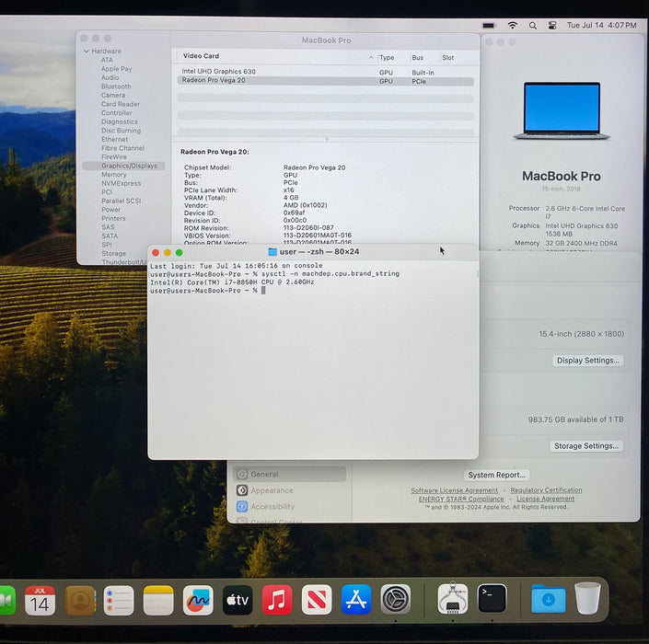The height and width of the screenshot is (644, 649).
Task: Open Regulatory Certification link
Action: click(546, 489)
